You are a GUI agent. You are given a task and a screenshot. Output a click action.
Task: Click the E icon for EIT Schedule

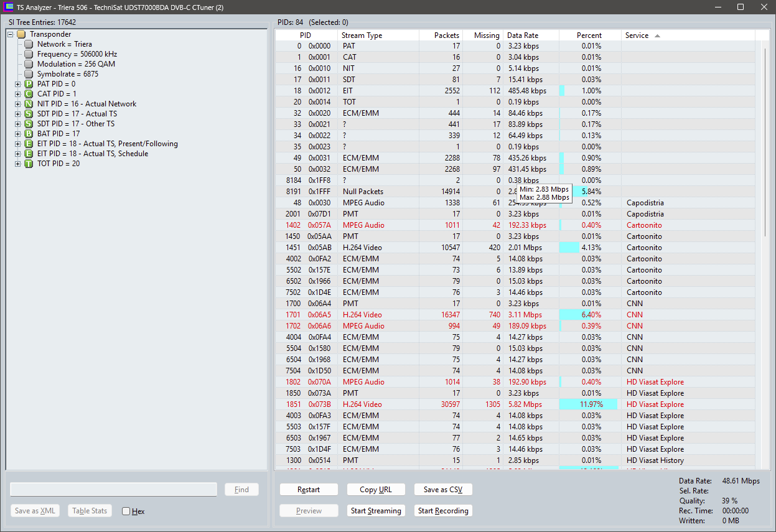tap(29, 154)
